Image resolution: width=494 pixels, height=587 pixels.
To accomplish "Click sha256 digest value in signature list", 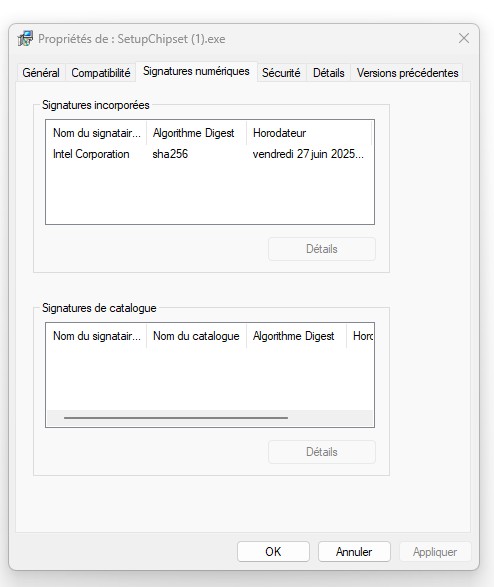I will 170,154.
